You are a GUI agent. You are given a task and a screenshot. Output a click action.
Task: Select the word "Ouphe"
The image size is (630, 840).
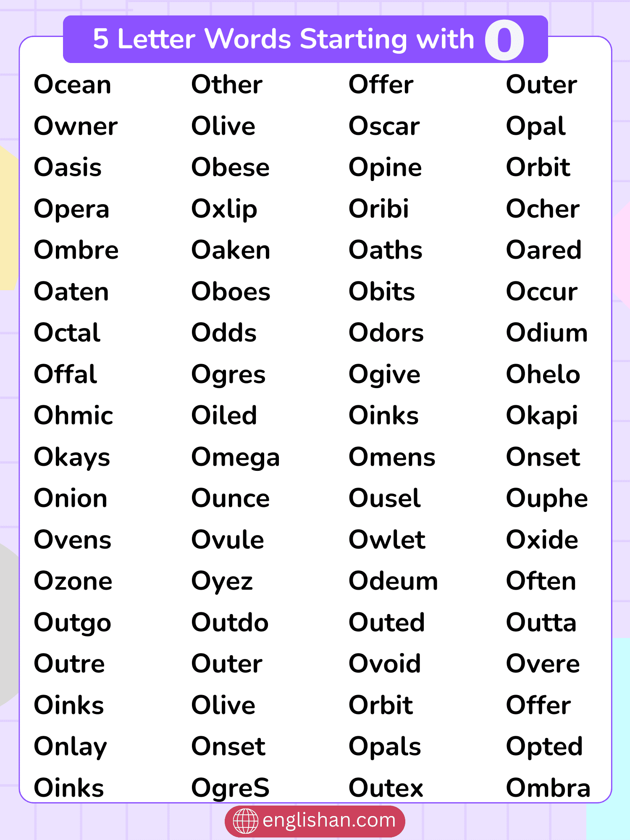pos(547,499)
